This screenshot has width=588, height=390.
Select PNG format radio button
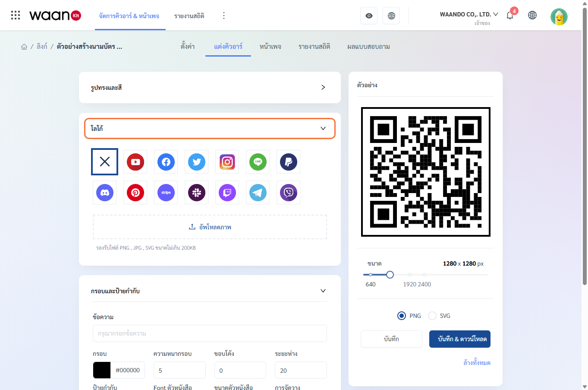402,316
